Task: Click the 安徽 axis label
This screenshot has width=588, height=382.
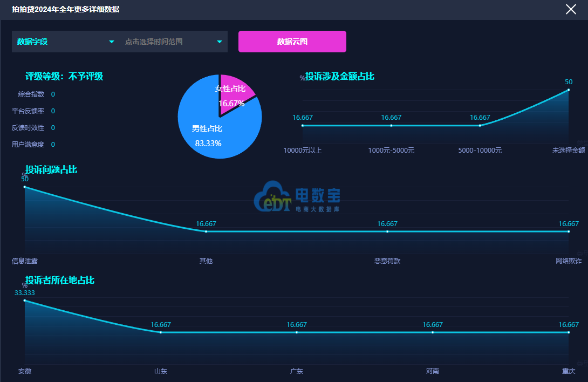Action: point(25,371)
